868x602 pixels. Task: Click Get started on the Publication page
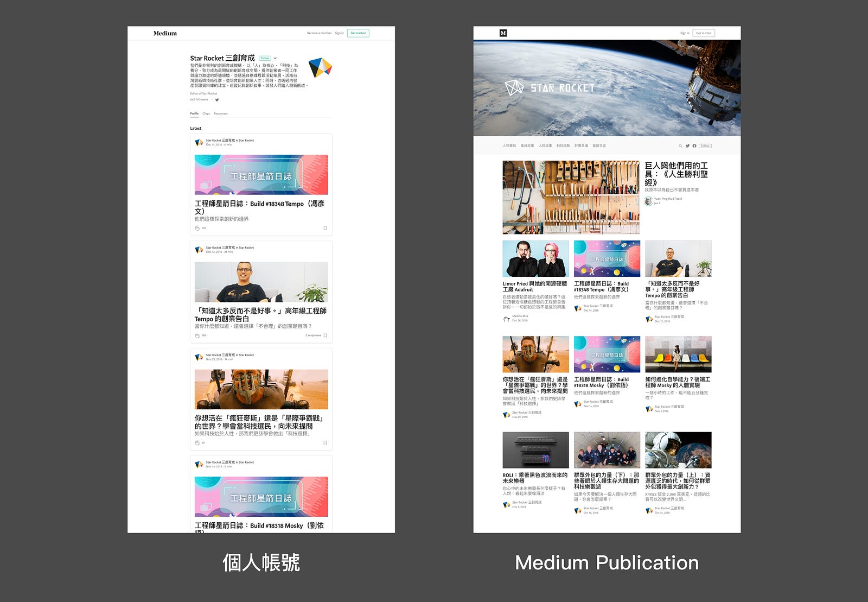point(704,33)
